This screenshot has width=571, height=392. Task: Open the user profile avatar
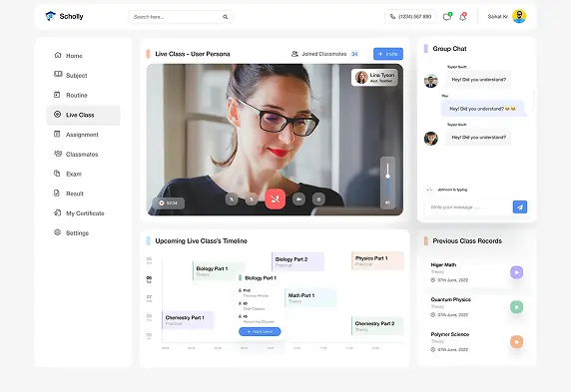pyautogui.click(x=518, y=16)
